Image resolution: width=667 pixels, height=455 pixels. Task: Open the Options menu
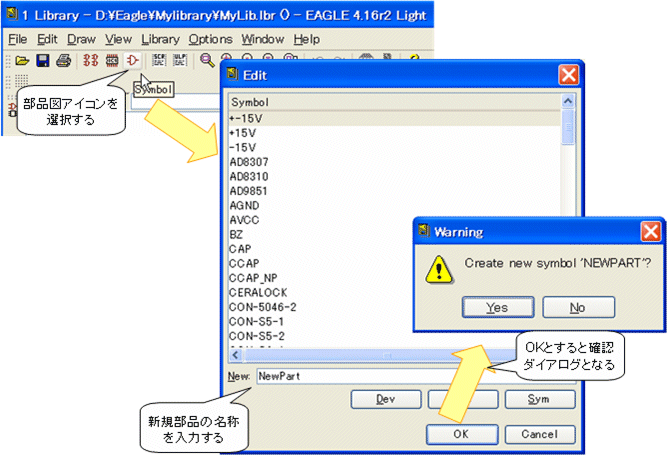[211, 40]
